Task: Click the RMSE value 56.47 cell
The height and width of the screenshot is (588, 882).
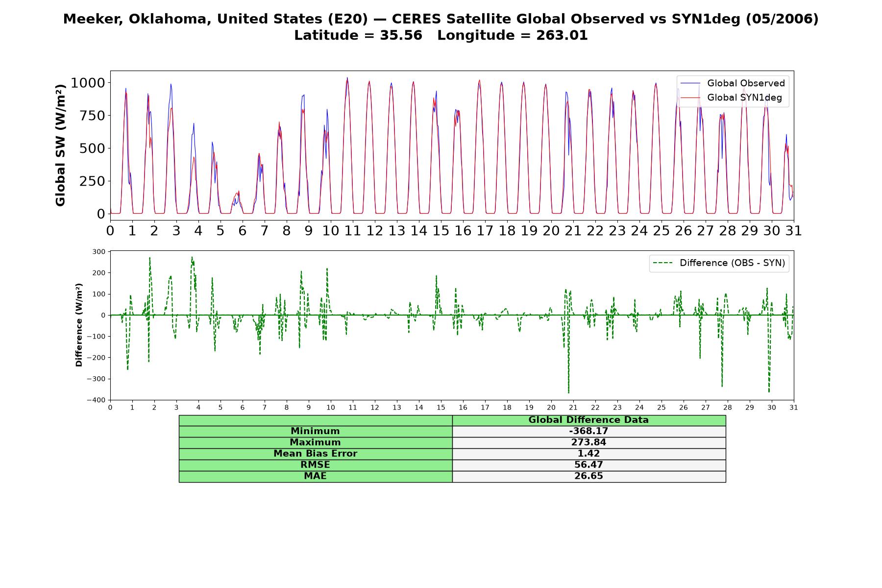Action: (588, 465)
